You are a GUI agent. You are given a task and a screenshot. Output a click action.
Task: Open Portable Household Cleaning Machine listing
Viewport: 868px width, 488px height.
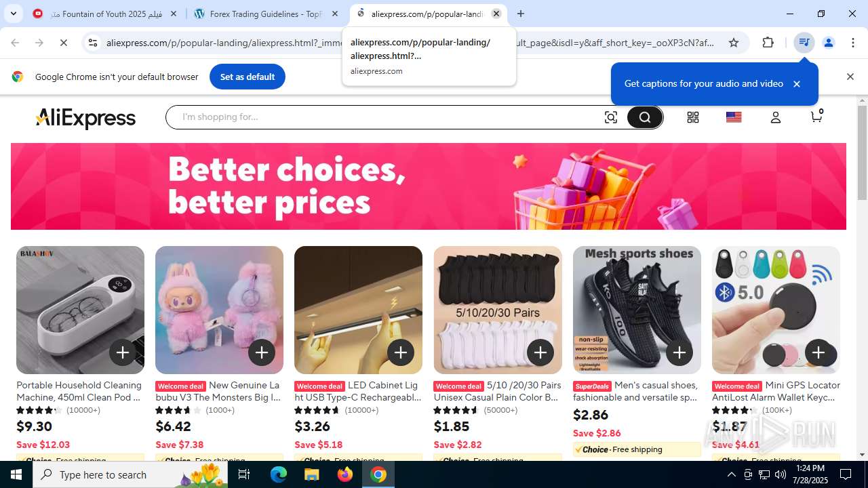click(x=80, y=391)
